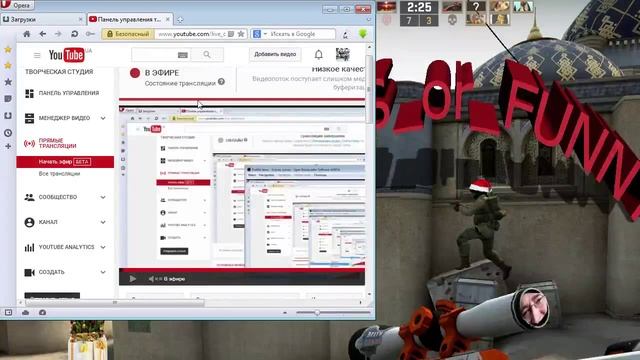
Task: Click the Безопасный security badge
Action: 128,34
